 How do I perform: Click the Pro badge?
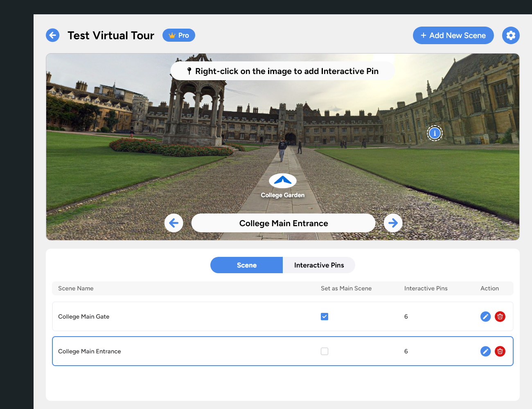point(178,35)
